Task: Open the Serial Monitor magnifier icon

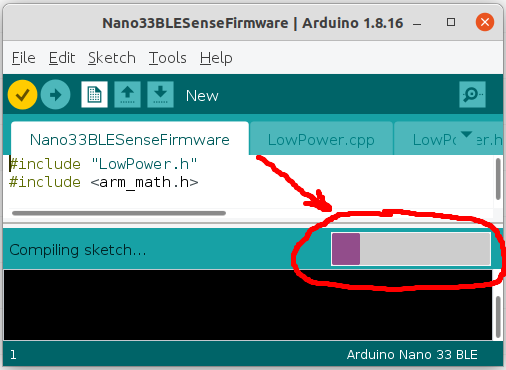Action: point(472,95)
